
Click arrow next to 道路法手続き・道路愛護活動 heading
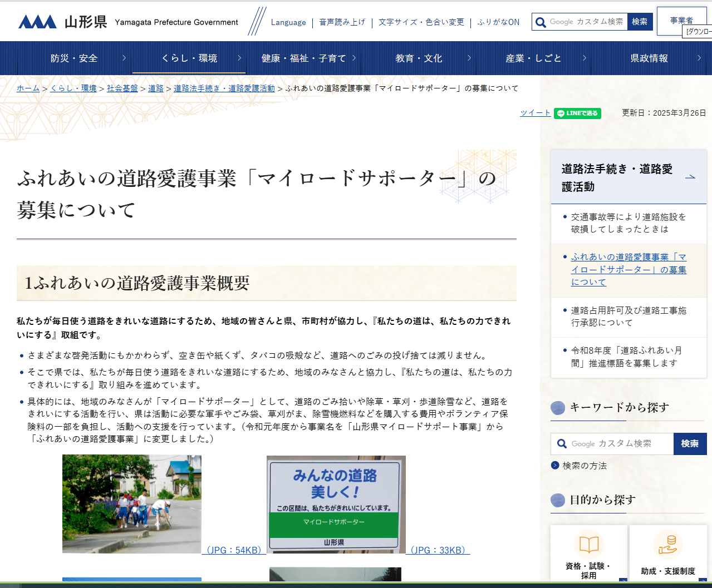(x=690, y=177)
